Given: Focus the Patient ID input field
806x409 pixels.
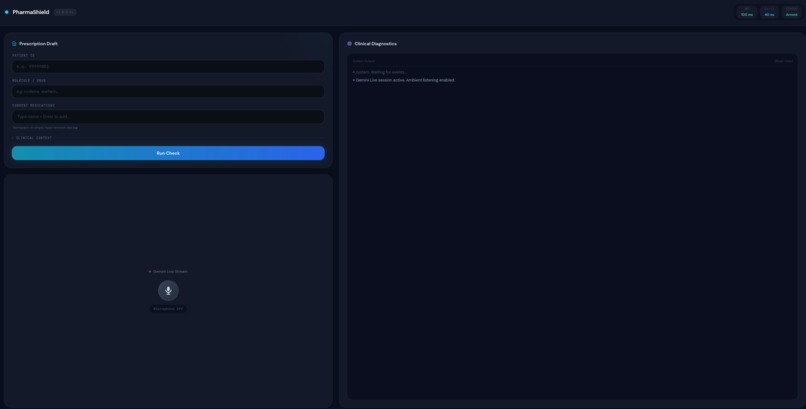Looking at the screenshot, I should pos(168,66).
